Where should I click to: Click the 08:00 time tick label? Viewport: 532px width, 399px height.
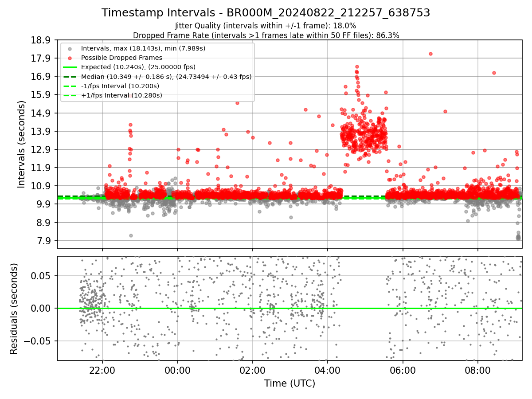(x=478, y=371)
